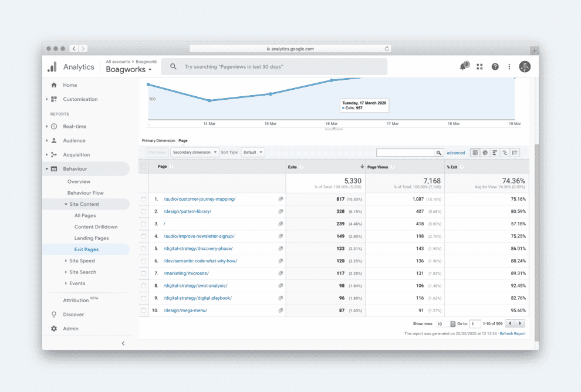Open the Admin settings
Viewport: 581px width, 392px height.
[70, 329]
